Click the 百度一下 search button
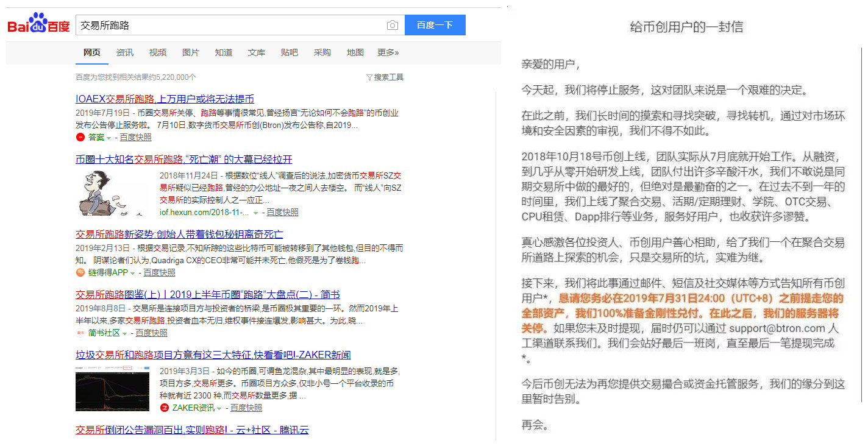 435,25
